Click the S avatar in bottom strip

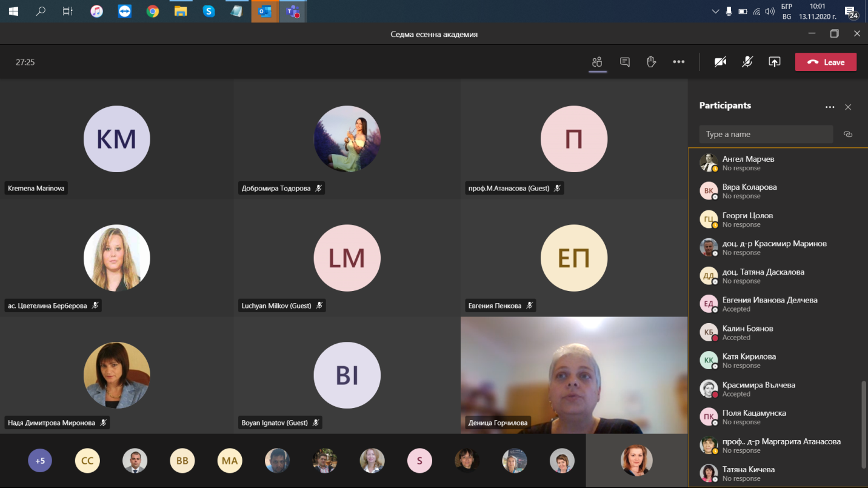(419, 461)
